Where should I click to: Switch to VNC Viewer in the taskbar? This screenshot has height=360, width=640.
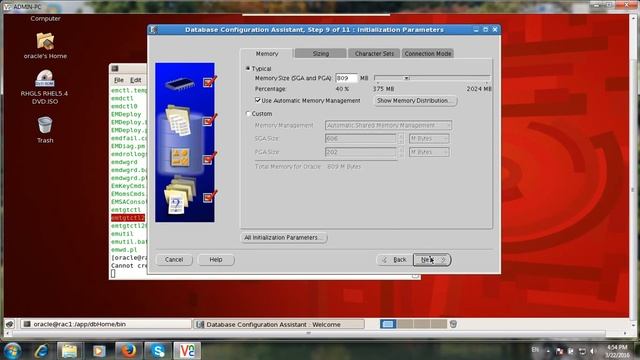tap(187, 351)
